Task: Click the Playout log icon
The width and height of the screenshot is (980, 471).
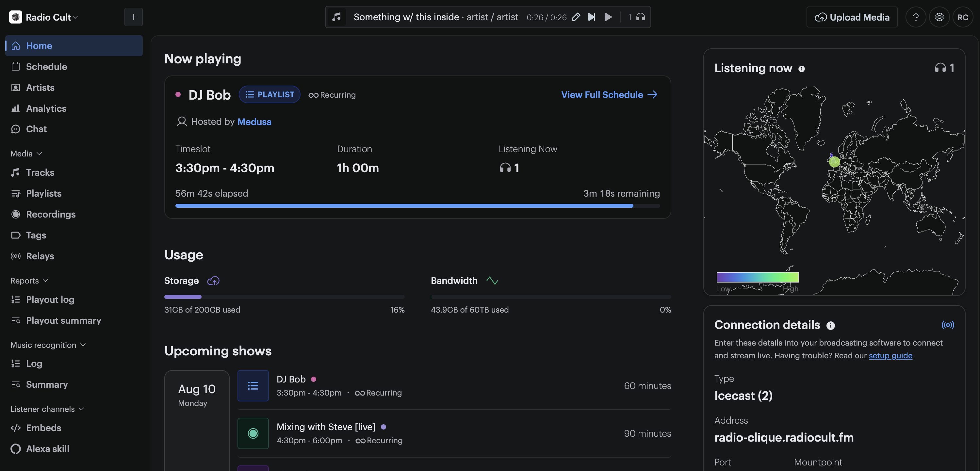Action: click(16, 300)
